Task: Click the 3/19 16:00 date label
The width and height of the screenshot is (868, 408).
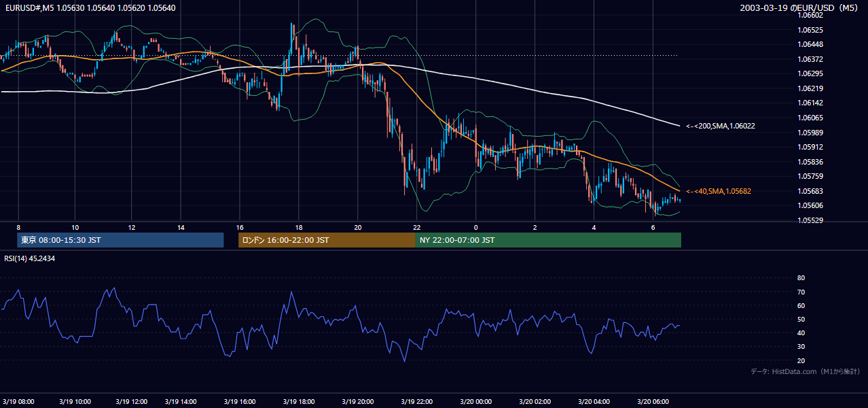Action: tap(239, 402)
